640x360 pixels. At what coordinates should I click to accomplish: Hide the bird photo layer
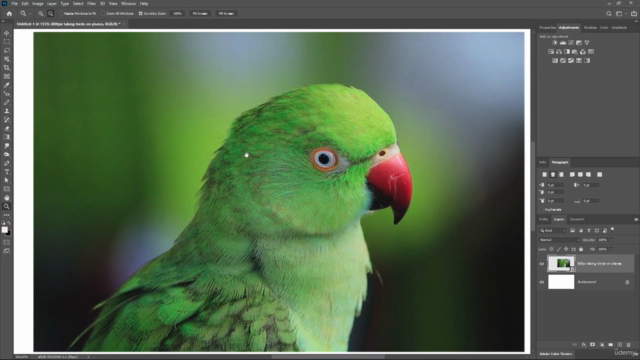pos(542,264)
